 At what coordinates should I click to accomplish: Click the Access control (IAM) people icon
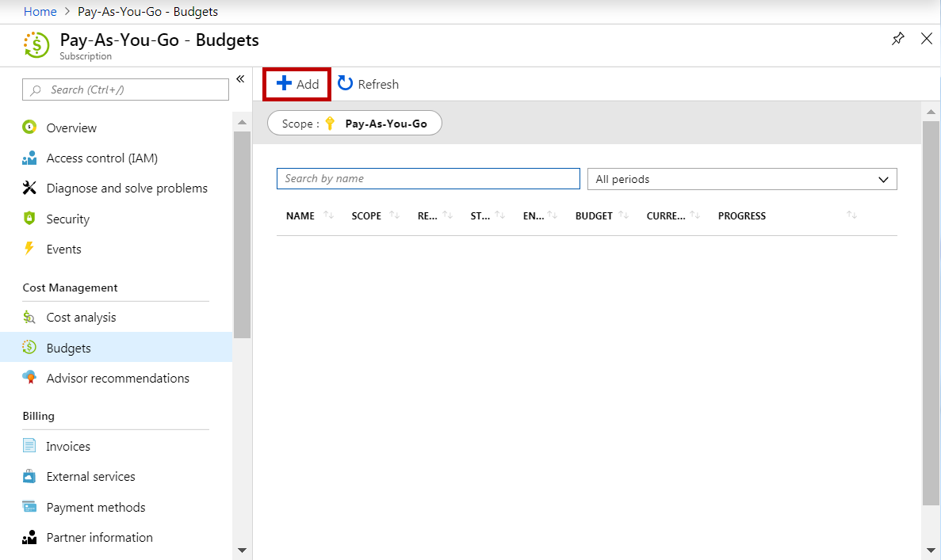coord(29,158)
